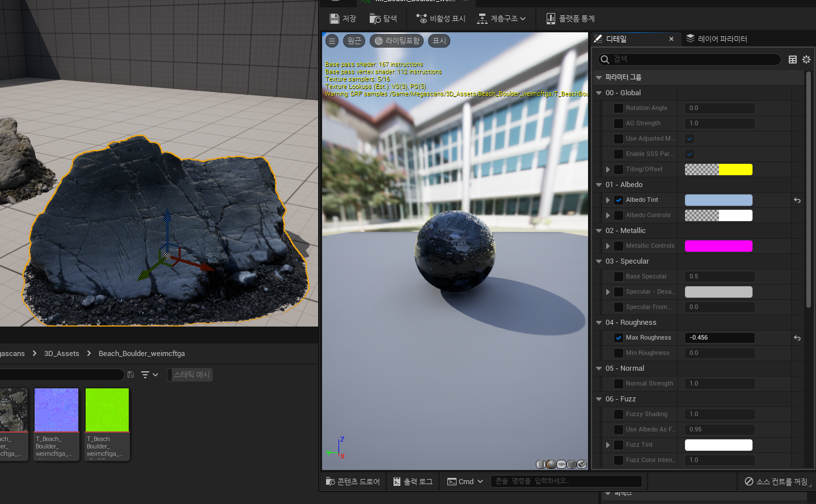
Task: Set preview mesh to cube
Action: click(x=572, y=464)
